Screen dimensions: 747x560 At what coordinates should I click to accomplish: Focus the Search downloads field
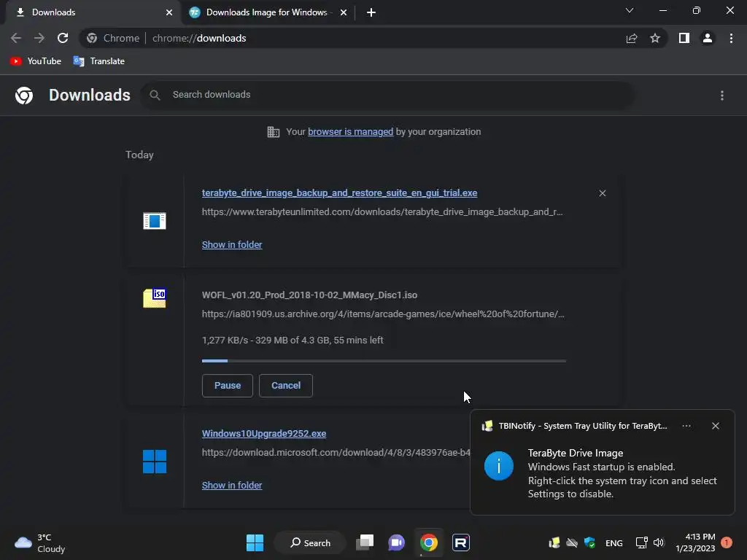(387, 95)
